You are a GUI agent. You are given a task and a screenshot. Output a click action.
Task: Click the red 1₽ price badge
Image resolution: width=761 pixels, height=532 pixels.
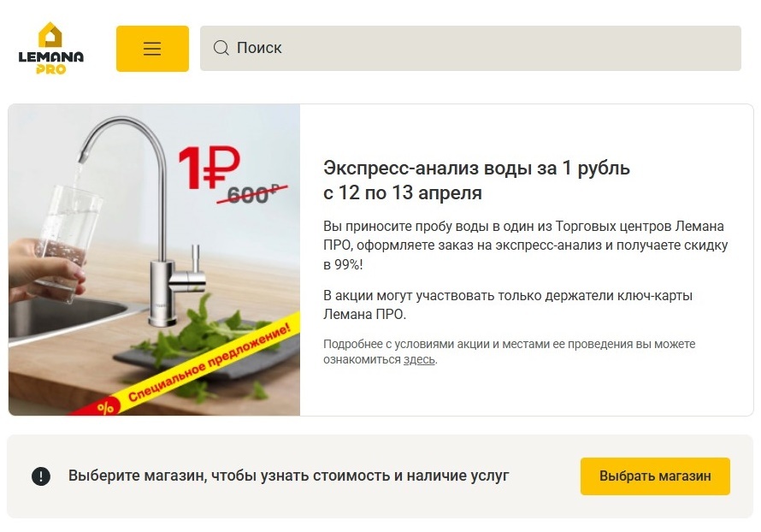(x=209, y=168)
